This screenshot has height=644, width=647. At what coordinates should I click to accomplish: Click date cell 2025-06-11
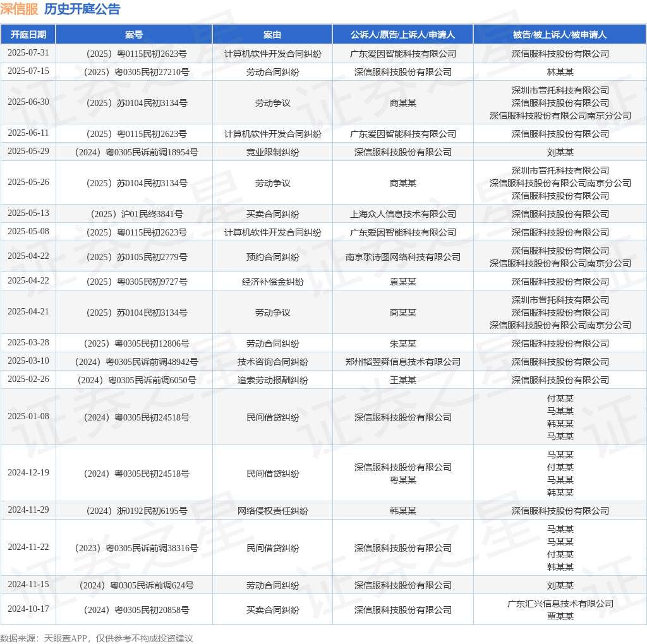(x=28, y=133)
